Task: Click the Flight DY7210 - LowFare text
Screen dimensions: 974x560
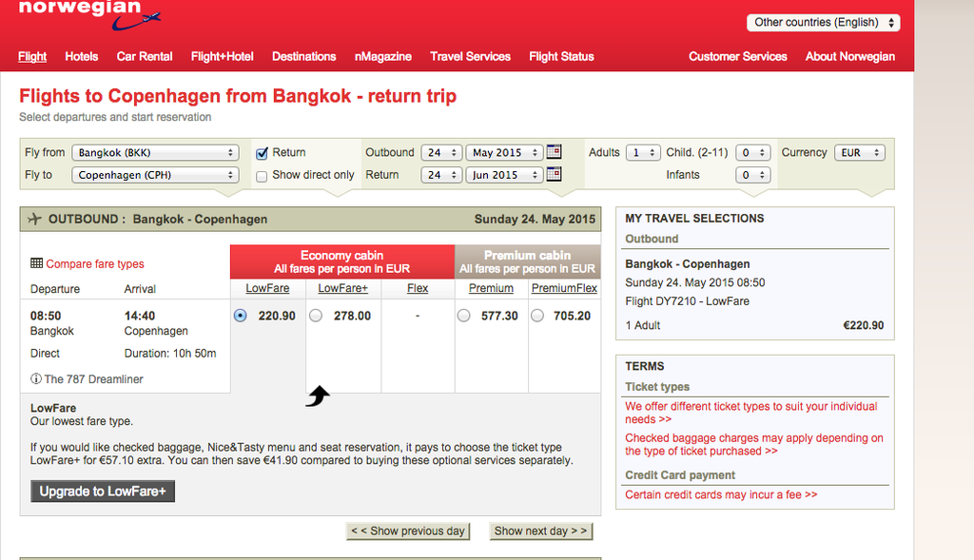Action: (687, 301)
